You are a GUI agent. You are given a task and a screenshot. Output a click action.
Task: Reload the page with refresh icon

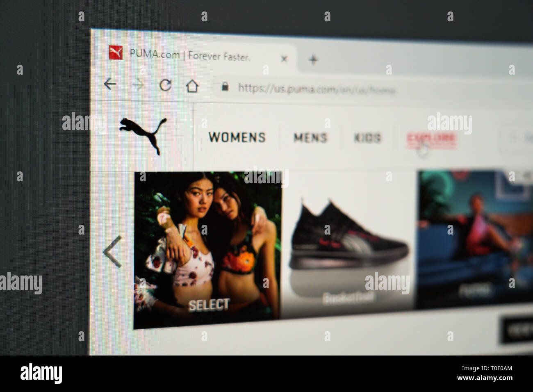[x=165, y=85]
